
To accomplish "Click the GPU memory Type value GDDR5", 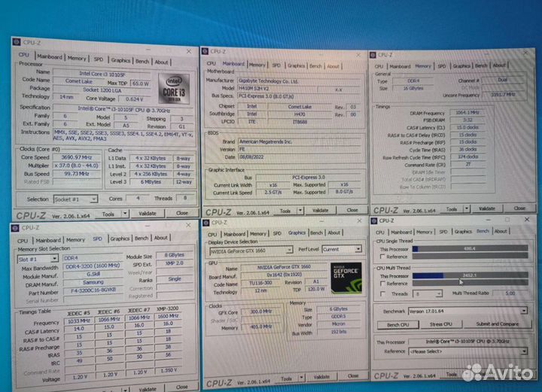I will pyautogui.click(x=338, y=316).
